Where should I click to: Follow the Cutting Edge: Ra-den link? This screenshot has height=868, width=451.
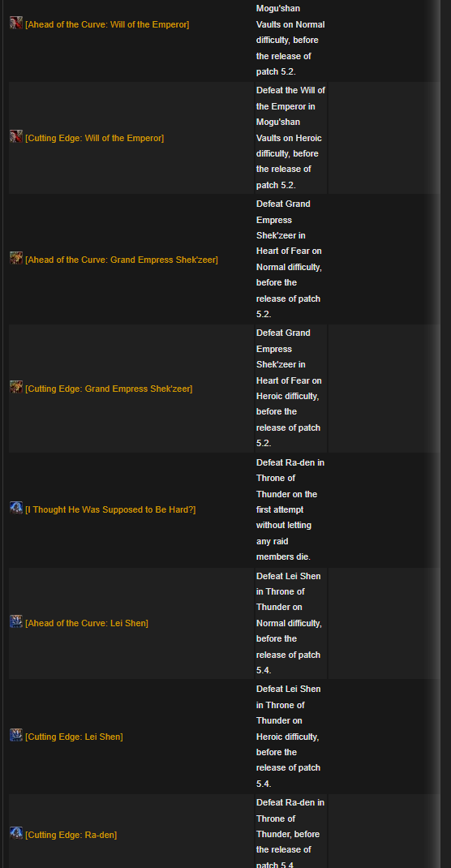click(x=71, y=835)
